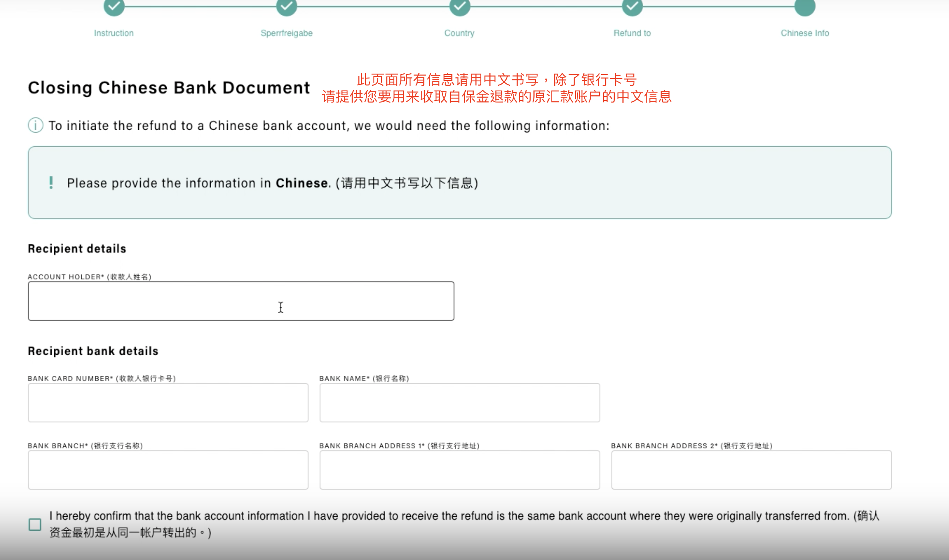Image resolution: width=949 pixels, height=560 pixels.
Task: Go to the Country step label
Action: 459,33
